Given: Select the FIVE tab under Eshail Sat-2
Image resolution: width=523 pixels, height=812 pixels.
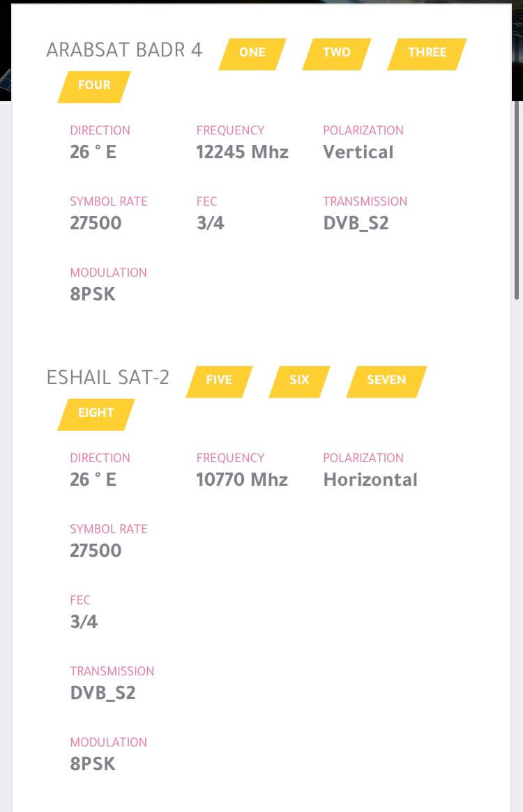Looking at the screenshot, I should 219,382.
